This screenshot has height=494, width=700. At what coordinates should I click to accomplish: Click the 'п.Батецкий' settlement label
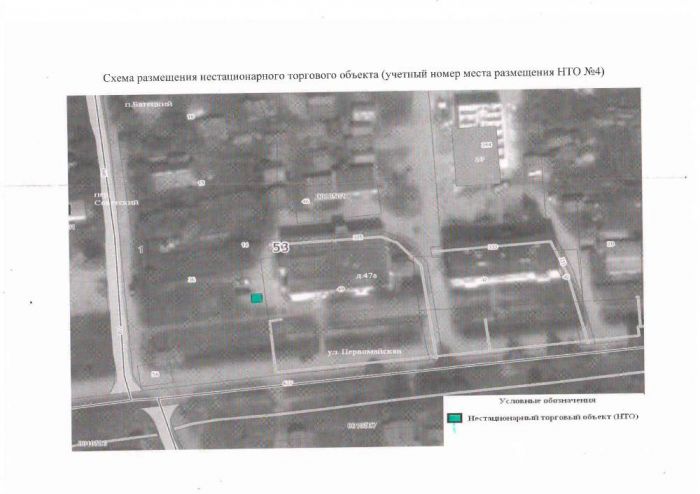click(x=148, y=104)
